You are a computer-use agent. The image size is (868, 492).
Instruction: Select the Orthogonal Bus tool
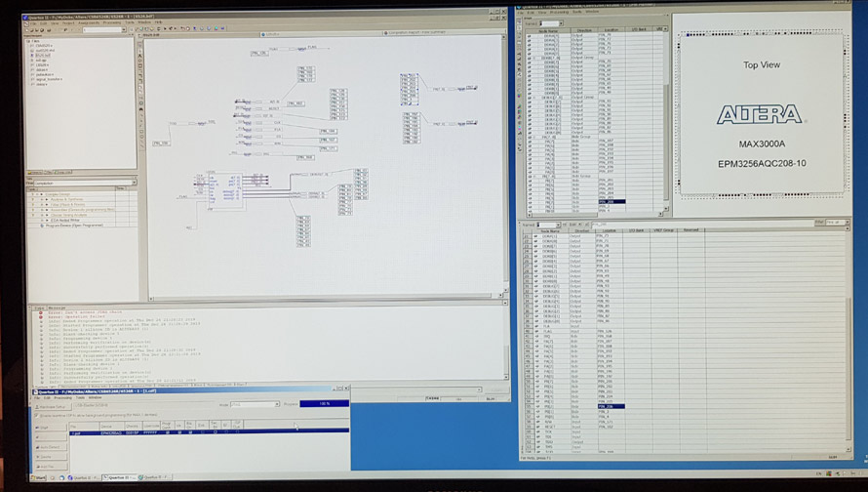[x=140, y=76]
